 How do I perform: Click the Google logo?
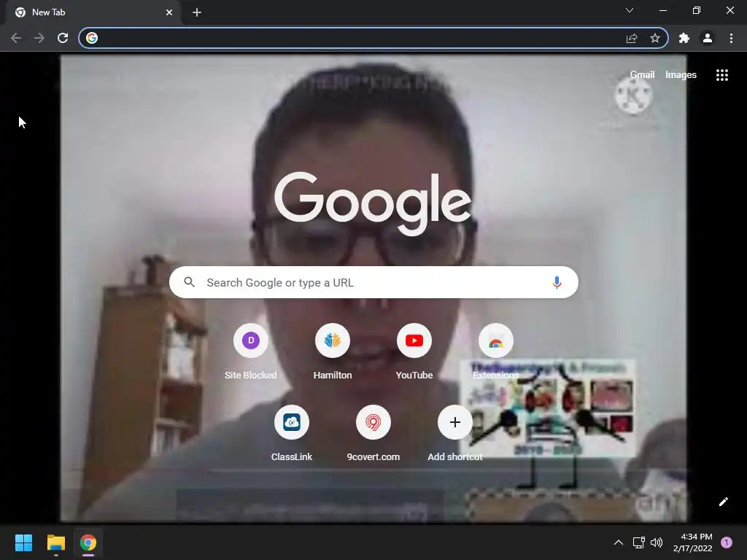[x=373, y=203]
